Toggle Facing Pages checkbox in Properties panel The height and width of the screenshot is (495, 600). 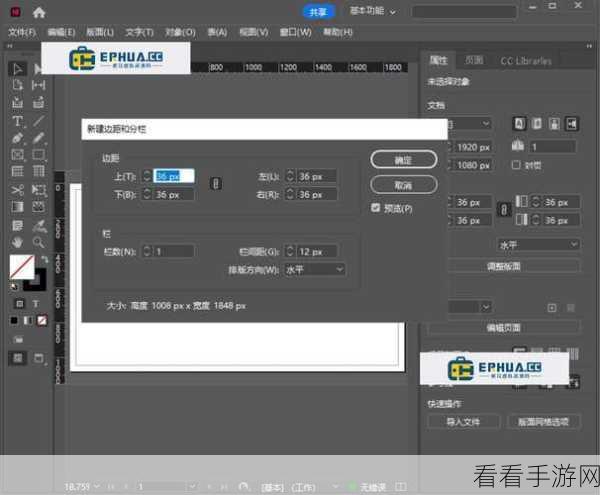coord(516,165)
